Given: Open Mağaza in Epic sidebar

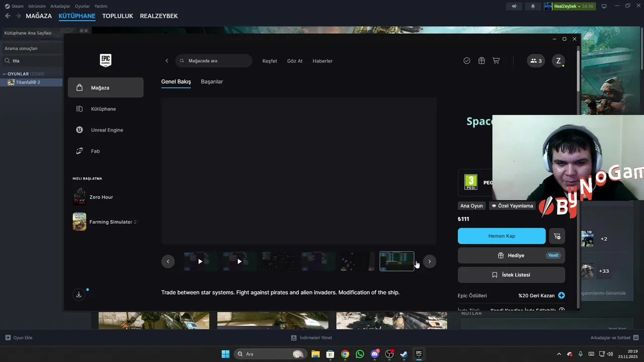Looking at the screenshot, I should 106,87.
